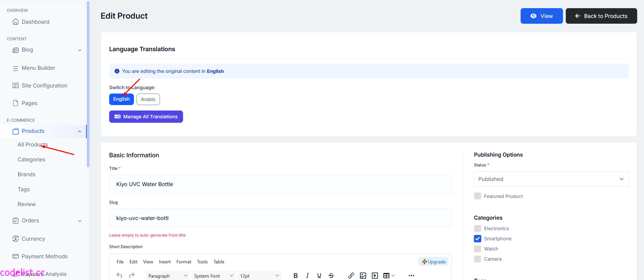644x280 pixels.
Task: Click the strikethrough icon
Action: click(x=331, y=276)
